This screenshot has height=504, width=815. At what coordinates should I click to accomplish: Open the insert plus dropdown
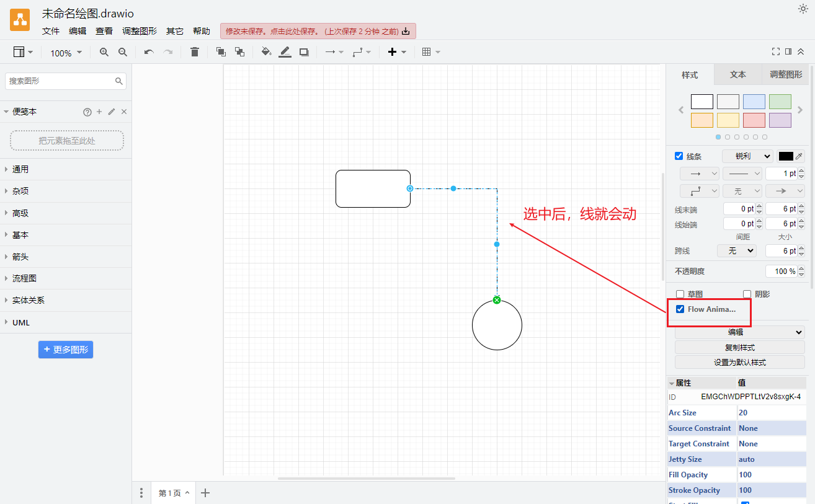tap(397, 52)
